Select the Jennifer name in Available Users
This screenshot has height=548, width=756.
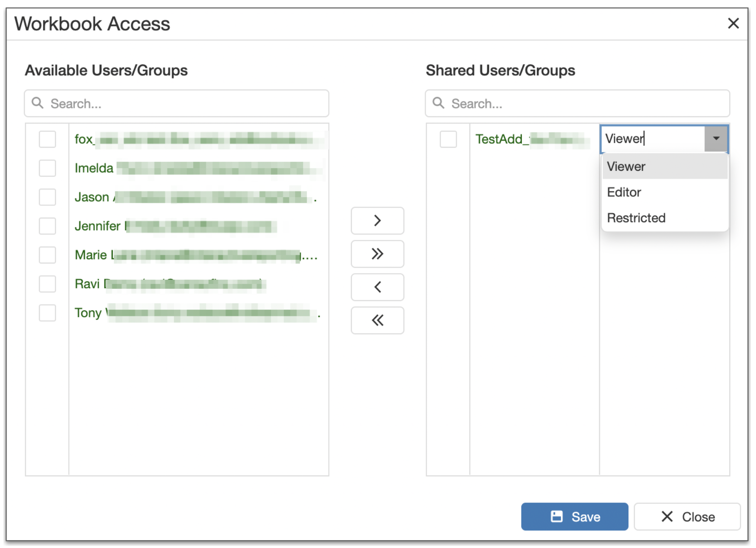pyautogui.click(x=176, y=226)
